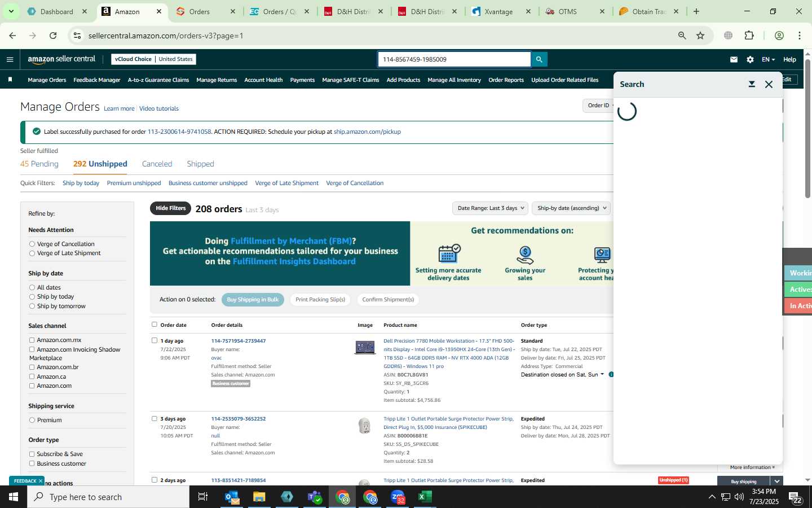Click the Hide Filters button
Screen dimensions: 812x508
point(171,208)
